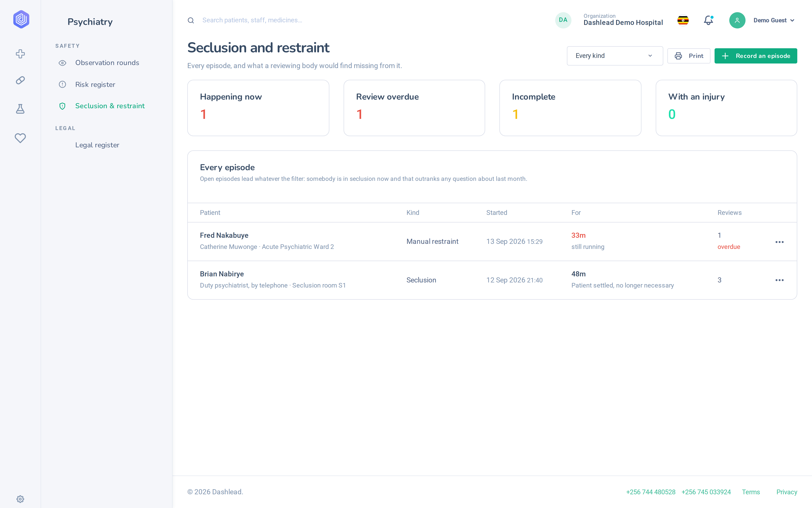Open the medical cross module icon

tap(20, 54)
